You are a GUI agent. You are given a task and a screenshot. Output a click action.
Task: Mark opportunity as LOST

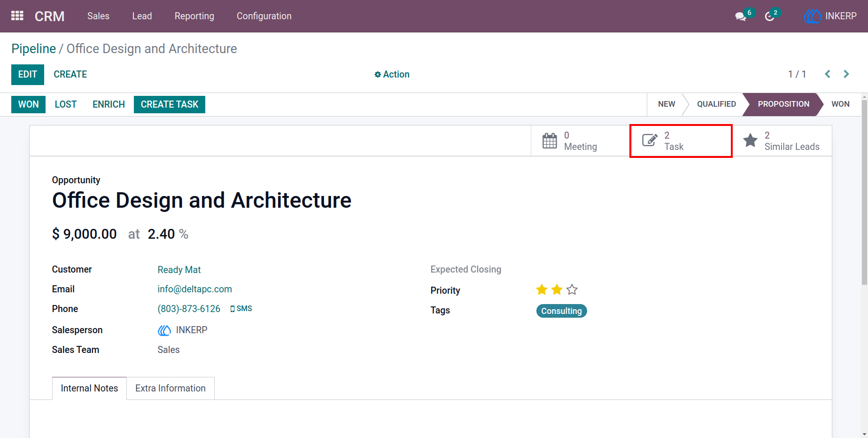(66, 104)
